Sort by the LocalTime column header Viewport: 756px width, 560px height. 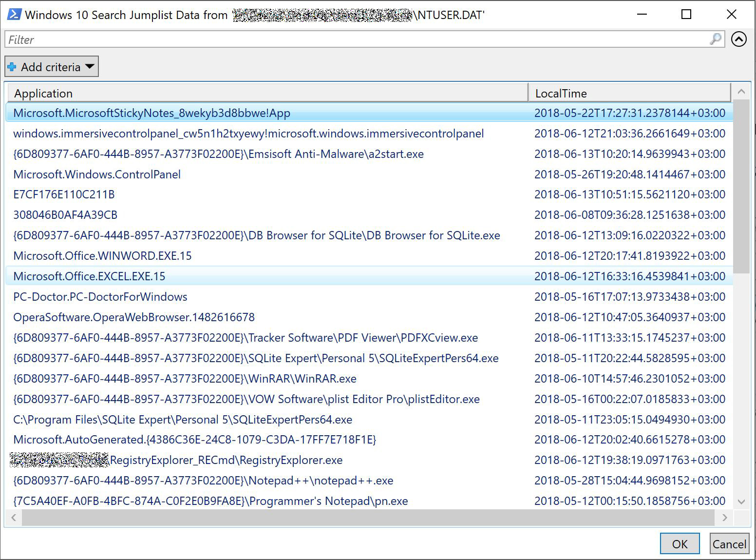[630, 93]
